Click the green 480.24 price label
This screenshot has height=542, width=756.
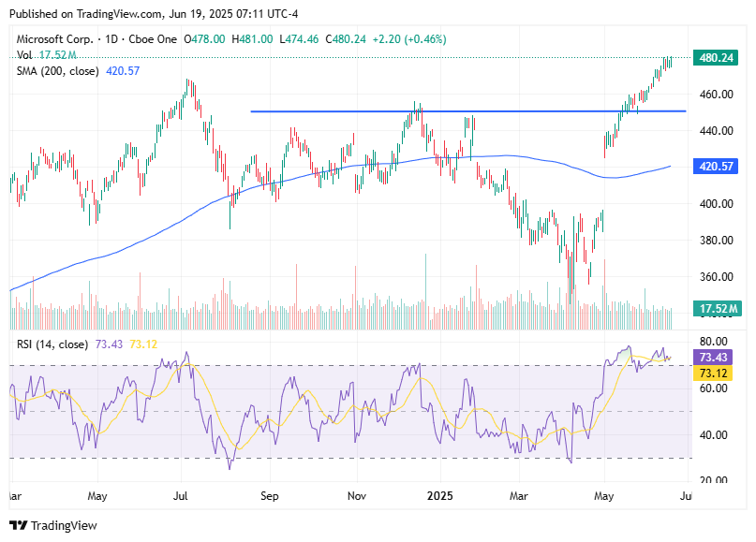(716, 58)
